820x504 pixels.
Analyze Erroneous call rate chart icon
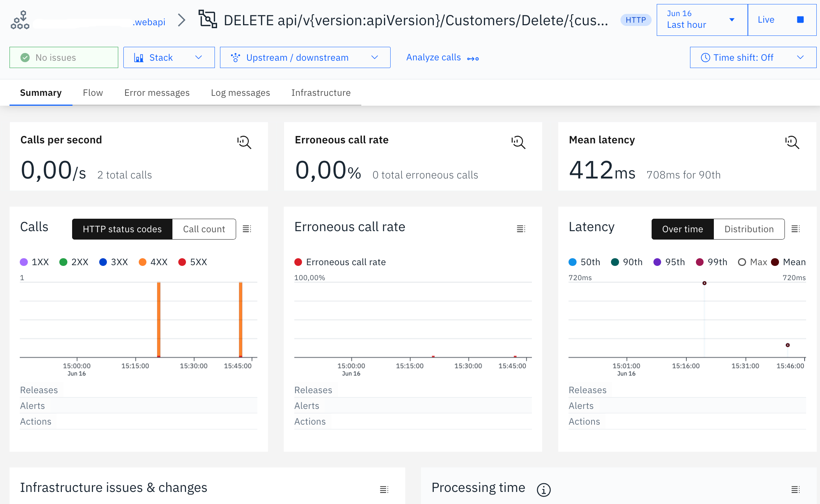click(x=518, y=142)
